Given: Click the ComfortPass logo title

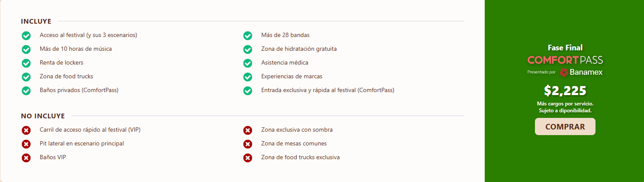Looking at the screenshot, I should [565, 60].
